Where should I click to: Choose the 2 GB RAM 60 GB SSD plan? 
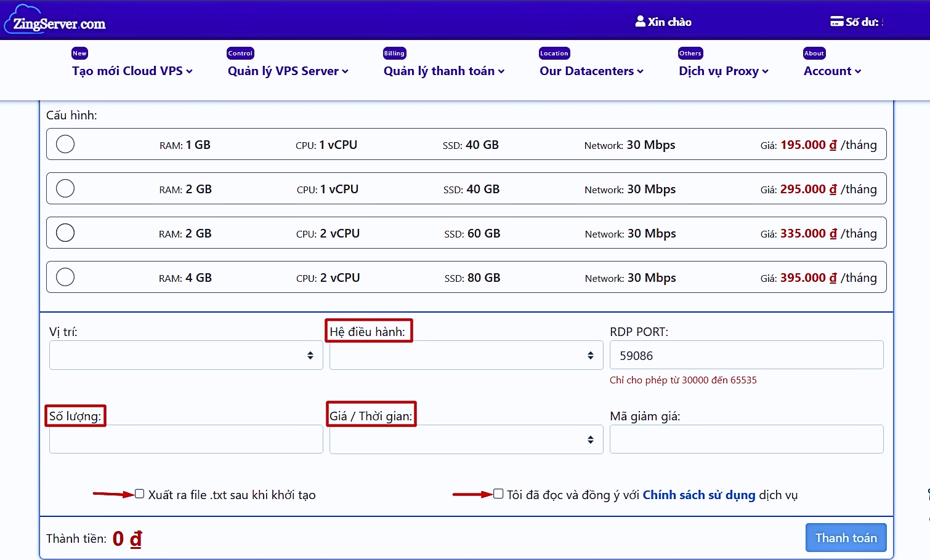[65, 233]
